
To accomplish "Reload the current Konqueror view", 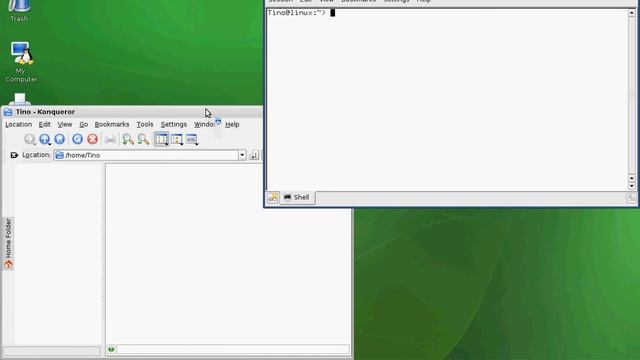I will click(x=78, y=139).
